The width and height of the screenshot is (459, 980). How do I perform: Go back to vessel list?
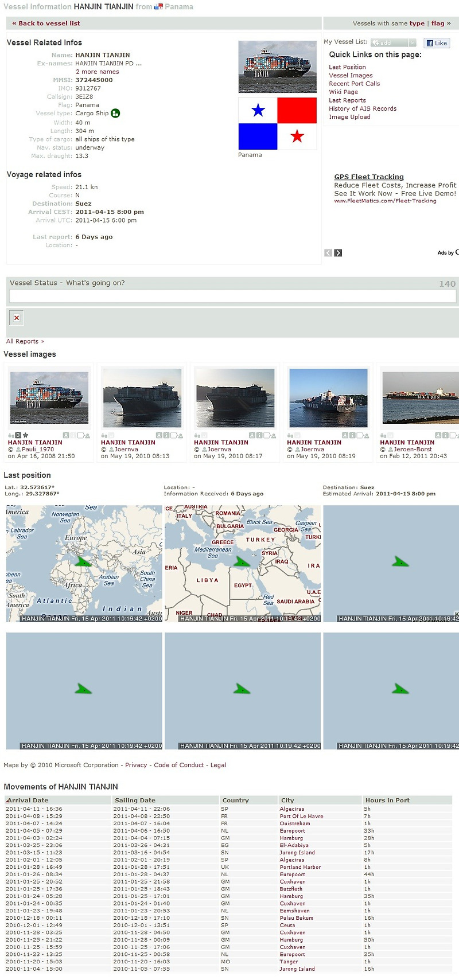(46, 24)
